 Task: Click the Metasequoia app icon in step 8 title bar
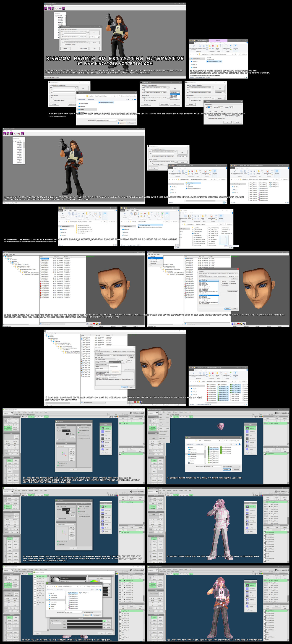(x=4, y=409)
